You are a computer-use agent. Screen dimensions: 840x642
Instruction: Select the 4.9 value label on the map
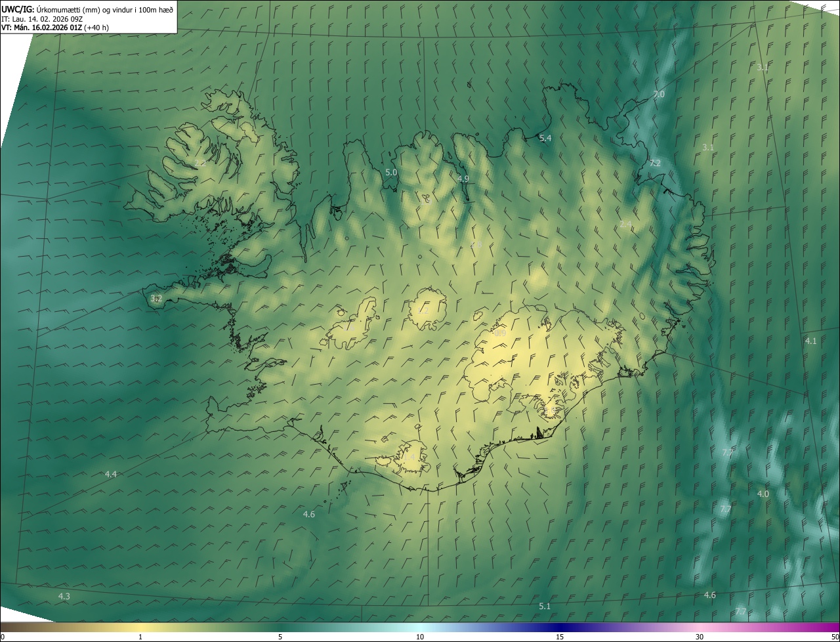tap(463, 179)
